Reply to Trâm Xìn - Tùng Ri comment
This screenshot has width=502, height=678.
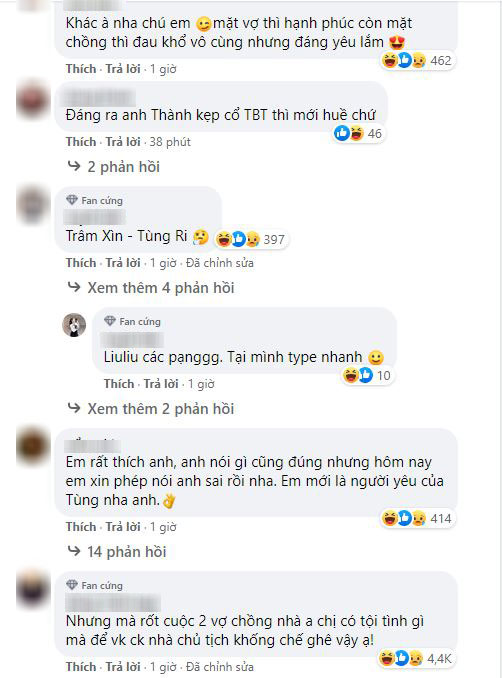pyautogui.click(x=123, y=263)
